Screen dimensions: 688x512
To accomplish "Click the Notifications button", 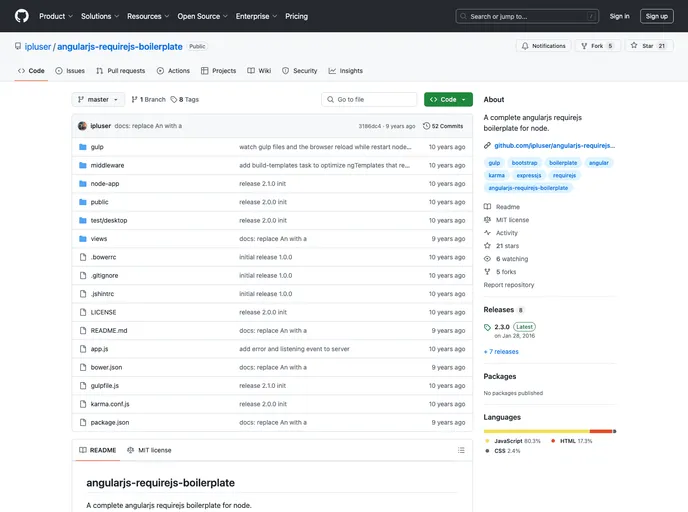I will click(543, 46).
